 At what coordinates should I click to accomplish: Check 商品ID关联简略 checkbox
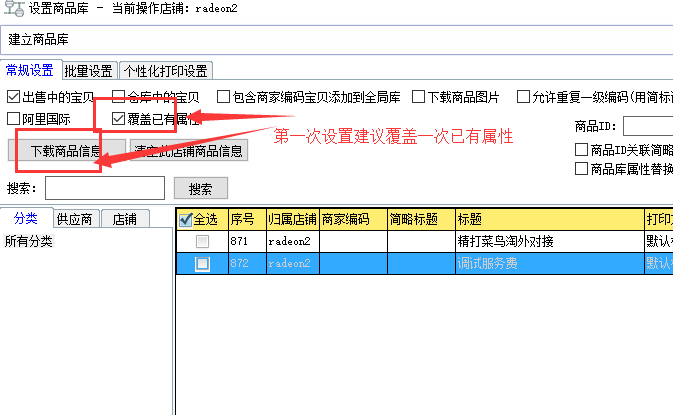coord(581,149)
